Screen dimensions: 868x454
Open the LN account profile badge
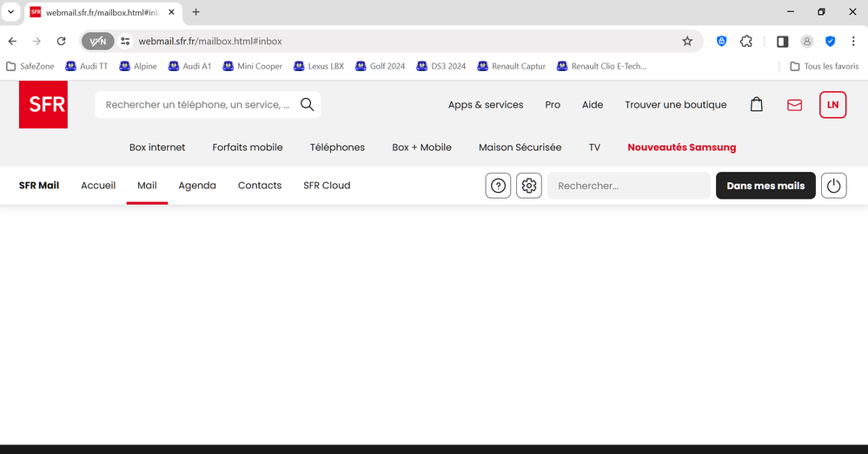coord(832,105)
